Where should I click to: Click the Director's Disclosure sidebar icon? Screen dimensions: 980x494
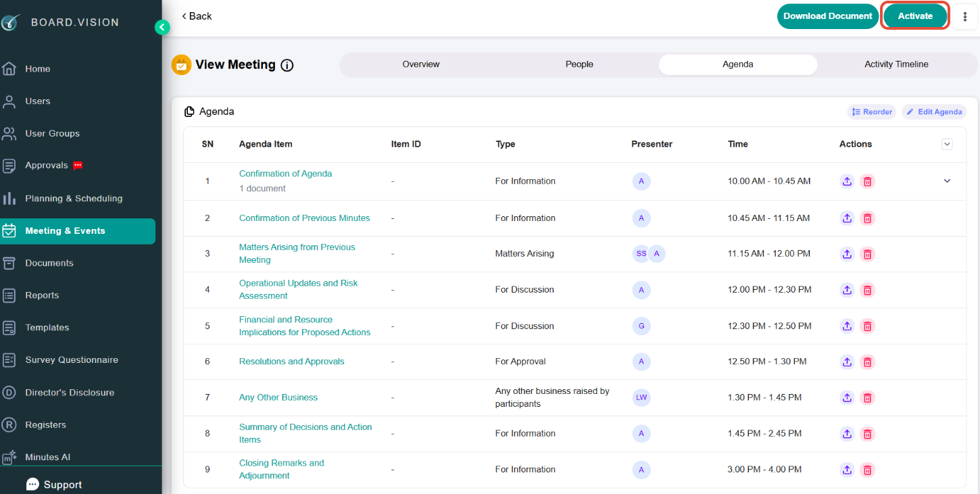(x=9, y=393)
